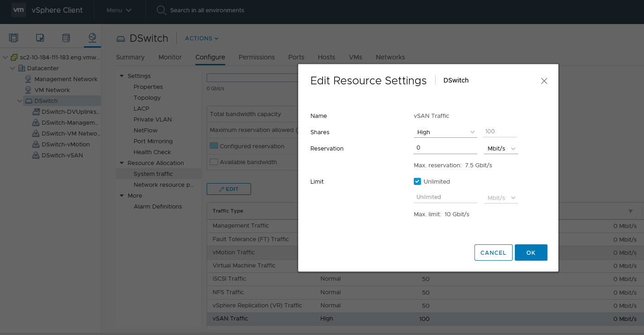Screen dimensions: 644x335
Task: Switch to the VMs tab
Action: pyautogui.click(x=355, y=57)
